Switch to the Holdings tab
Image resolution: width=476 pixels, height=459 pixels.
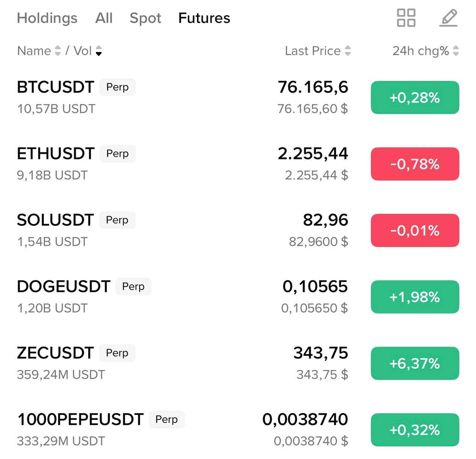pos(47,18)
